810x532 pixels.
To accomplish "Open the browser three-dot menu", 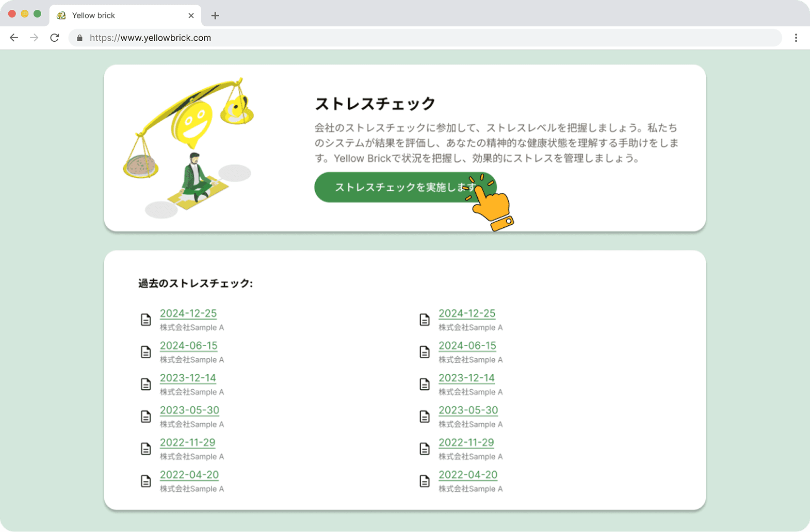I will coord(796,38).
